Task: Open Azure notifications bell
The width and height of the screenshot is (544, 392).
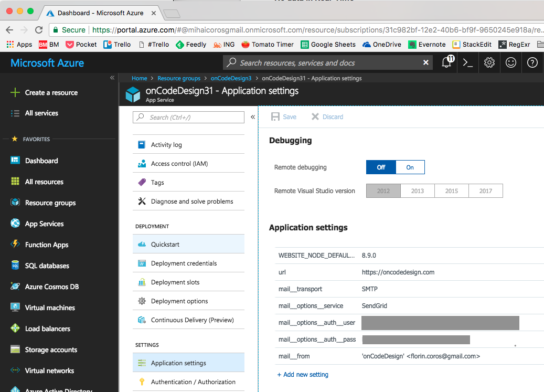Action: [447, 62]
